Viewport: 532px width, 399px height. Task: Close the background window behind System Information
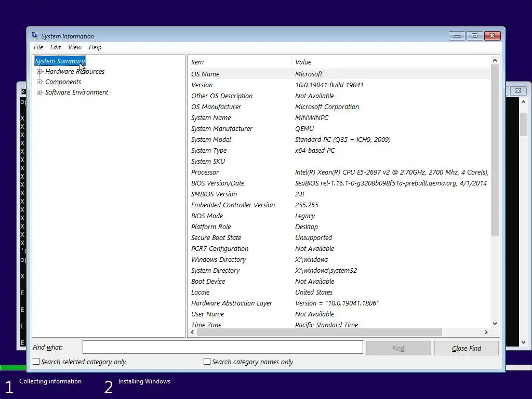(518, 90)
